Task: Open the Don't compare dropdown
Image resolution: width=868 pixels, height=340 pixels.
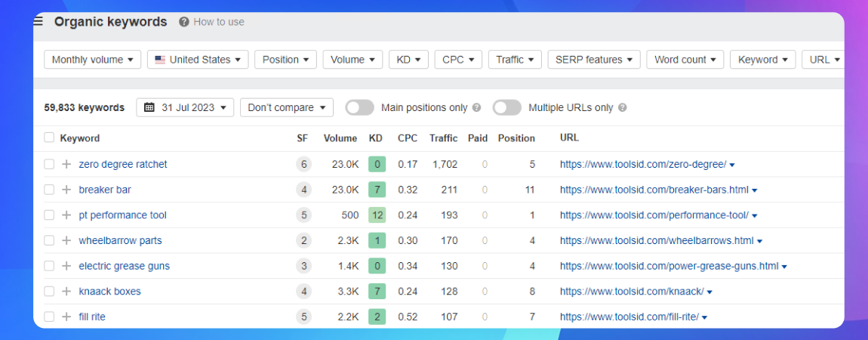Action: [x=287, y=107]
